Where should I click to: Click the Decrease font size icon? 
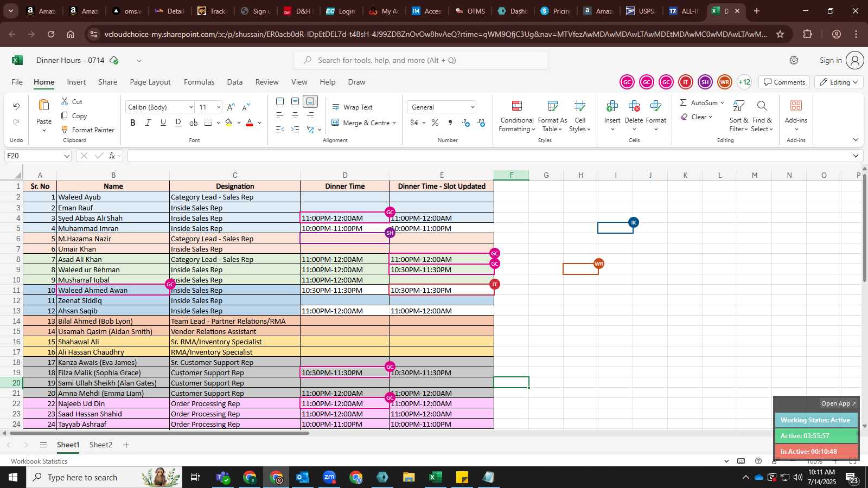[x=246, y=107]
